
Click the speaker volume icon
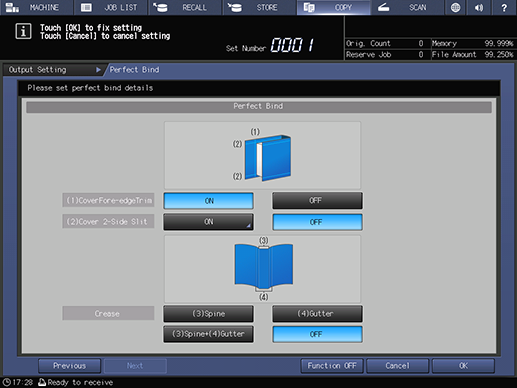[479, 7]
